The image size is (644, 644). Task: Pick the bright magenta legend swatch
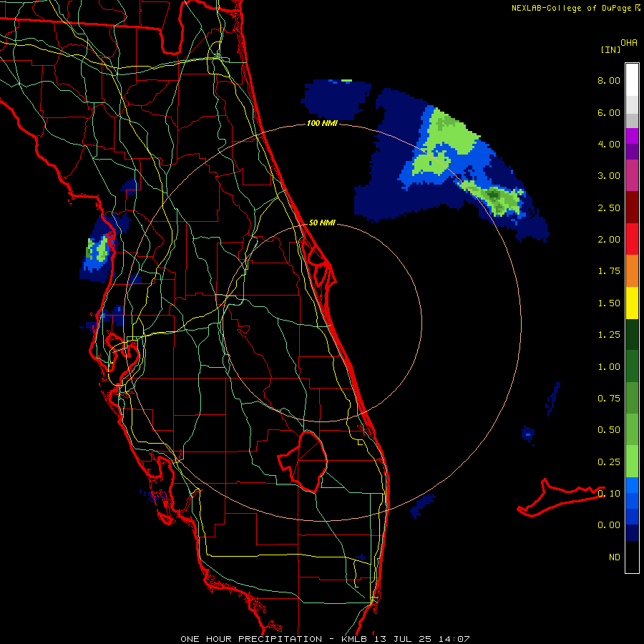[632, 136]
